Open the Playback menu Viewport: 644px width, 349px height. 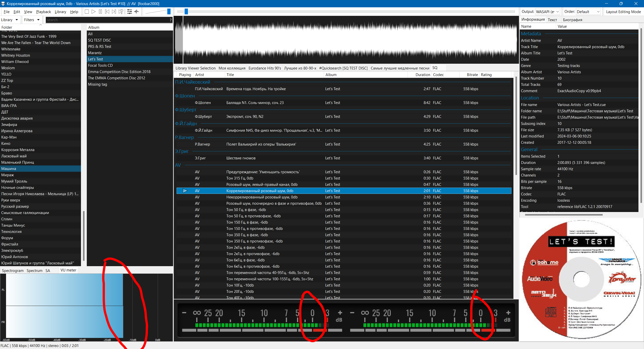(43, 12)
